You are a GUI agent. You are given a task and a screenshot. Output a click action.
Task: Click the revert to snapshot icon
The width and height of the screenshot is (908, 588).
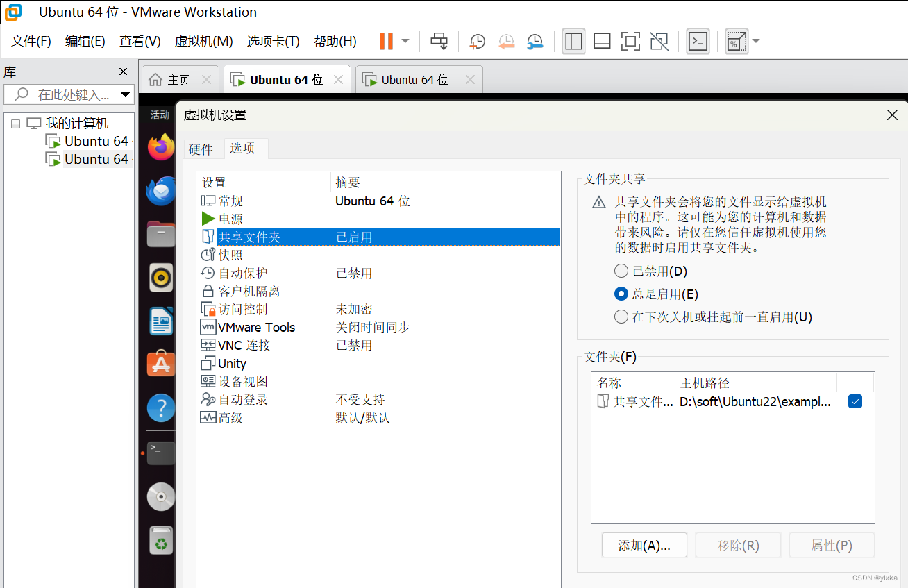click(x=506, y=42)
